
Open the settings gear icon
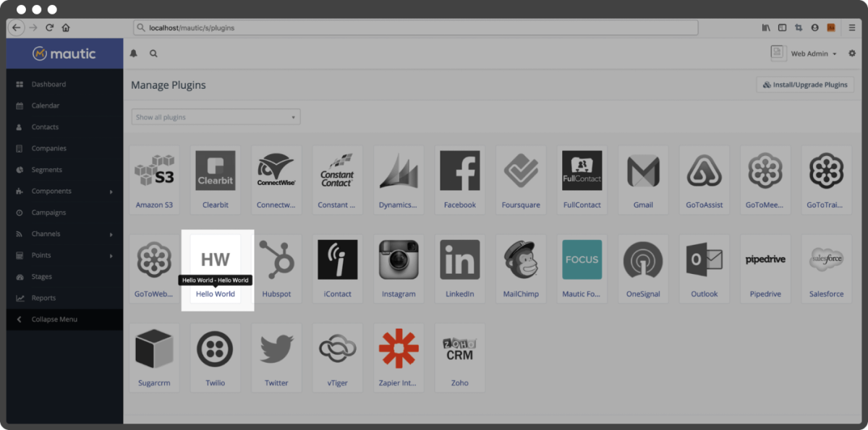pyautogui.click(x=852, y=53)
